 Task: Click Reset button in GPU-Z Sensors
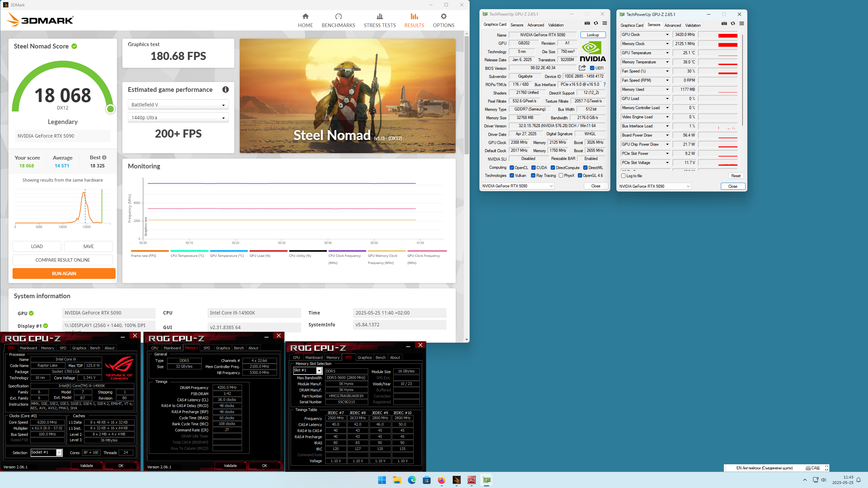tap(736, 176)
